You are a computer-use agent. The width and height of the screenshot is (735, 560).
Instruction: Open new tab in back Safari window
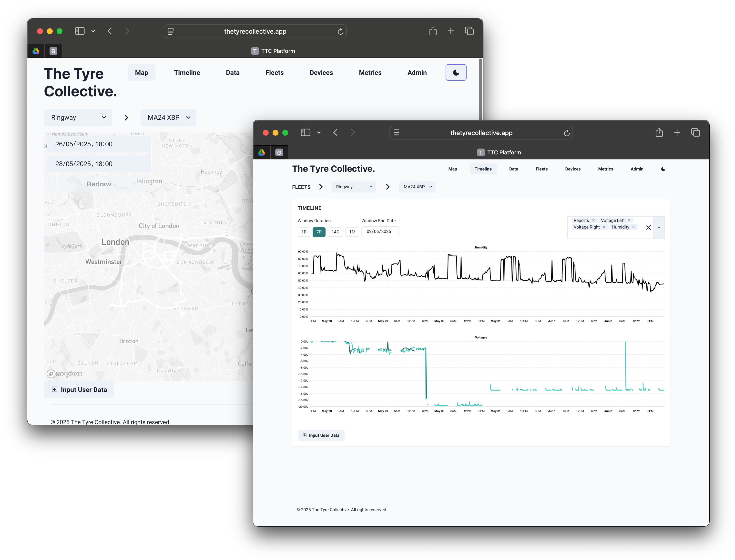pos(450,31)
